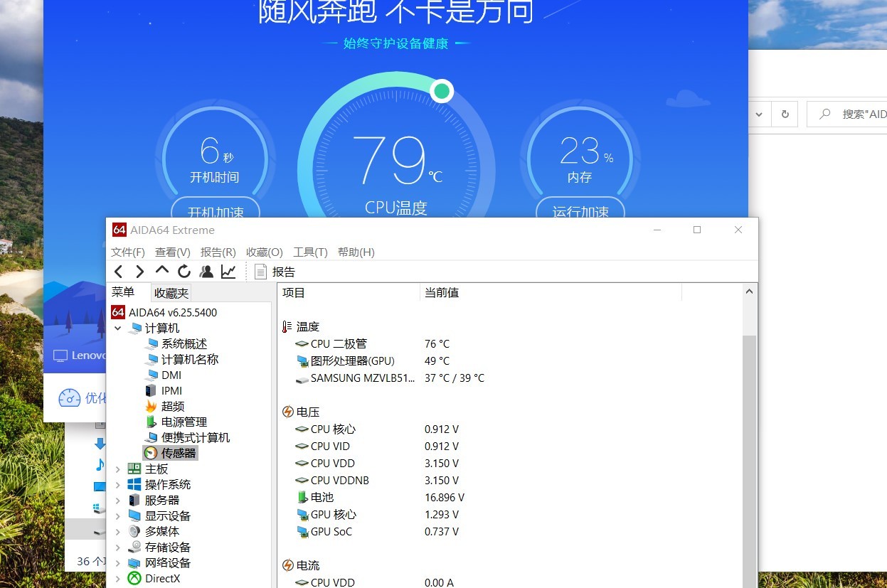Click the sensor list vertical scrollbar
Image resolution: width=887 pixels, height=588 pixels.
tap(750, 461)
